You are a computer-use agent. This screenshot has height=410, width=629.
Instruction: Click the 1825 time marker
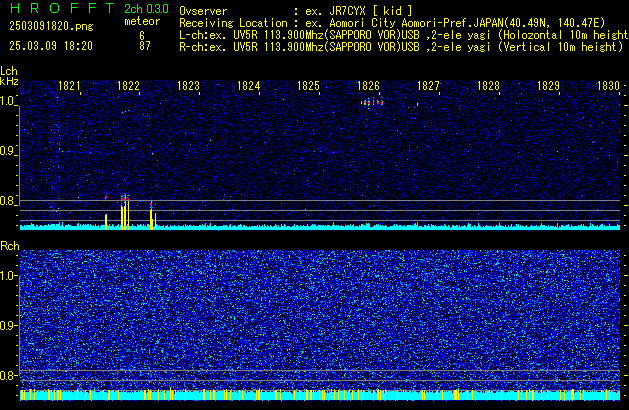(308, 86)
